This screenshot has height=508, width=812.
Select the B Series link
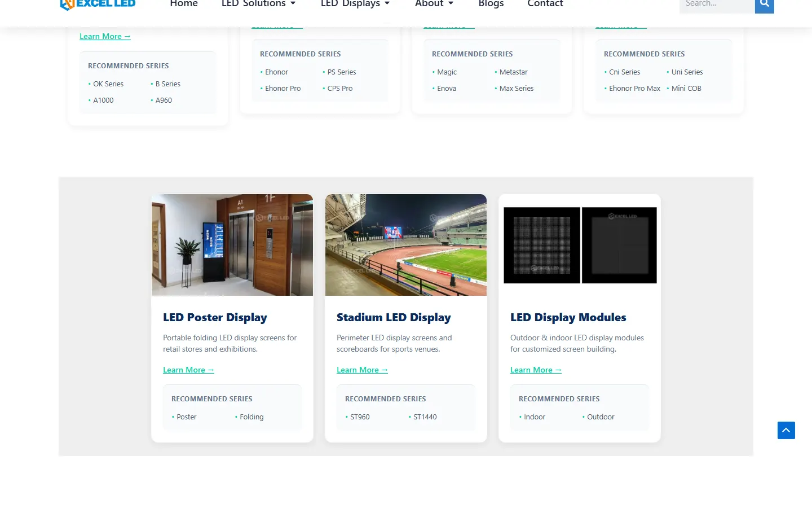[x=168, y=84]
